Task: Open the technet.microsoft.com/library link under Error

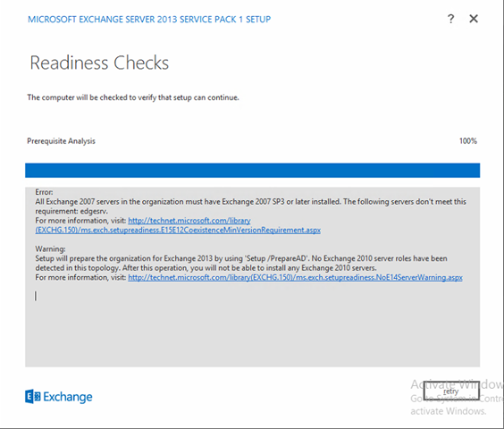Action: [x=189, y=221]
